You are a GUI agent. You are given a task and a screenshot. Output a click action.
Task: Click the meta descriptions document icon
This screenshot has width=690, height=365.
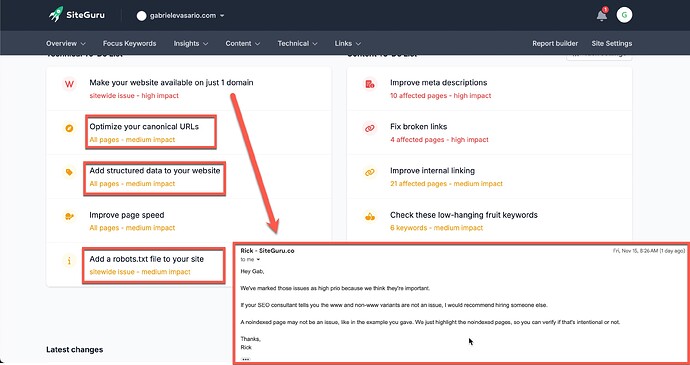click(x=370, y=84)
